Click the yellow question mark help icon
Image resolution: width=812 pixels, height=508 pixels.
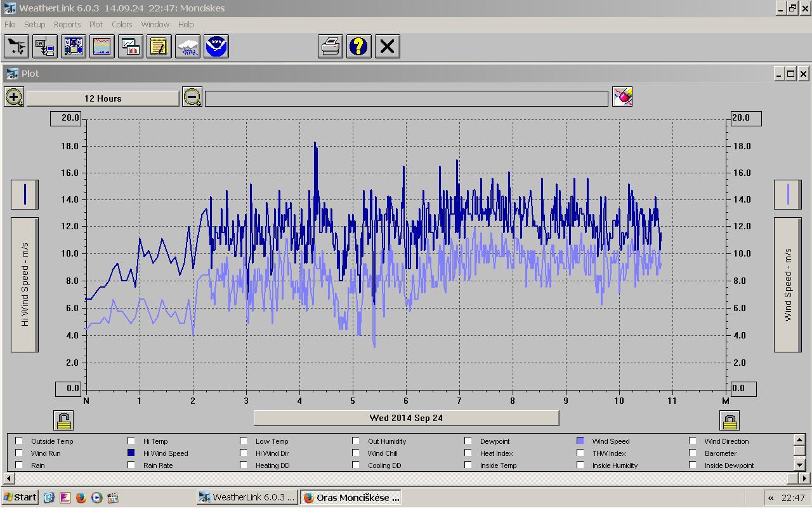point(358,46)
